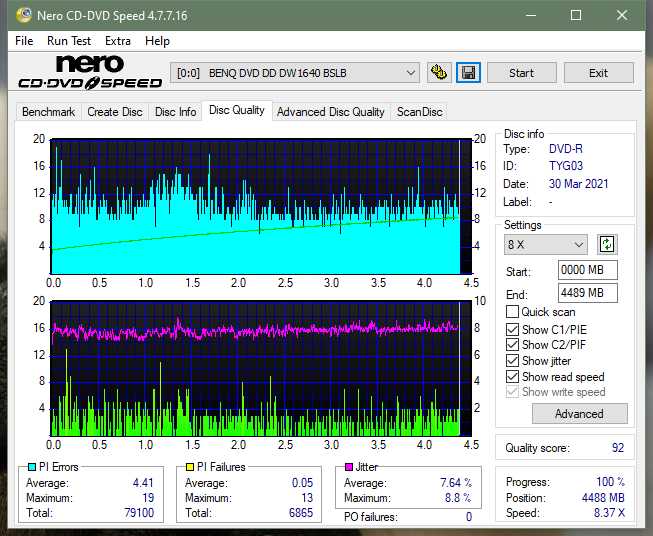Click the Show write speed checkbox

coord(512,392)
